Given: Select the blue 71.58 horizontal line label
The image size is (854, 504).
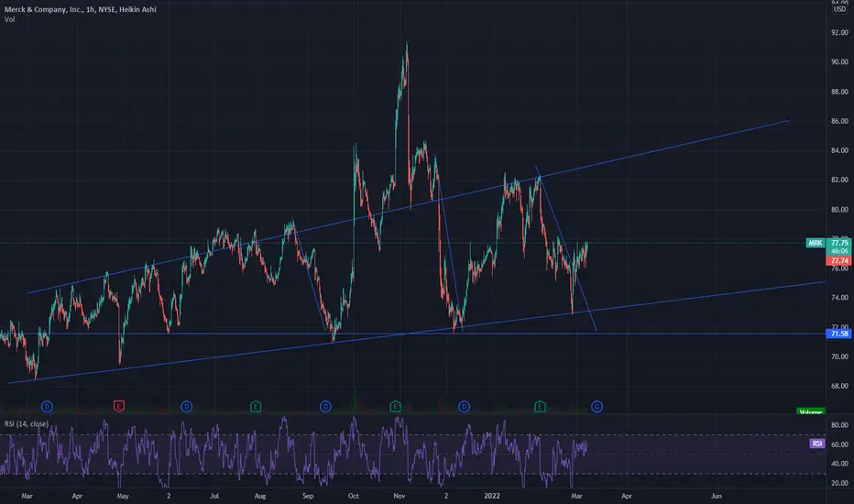Looking at the screenshot, I should [839, 334].
